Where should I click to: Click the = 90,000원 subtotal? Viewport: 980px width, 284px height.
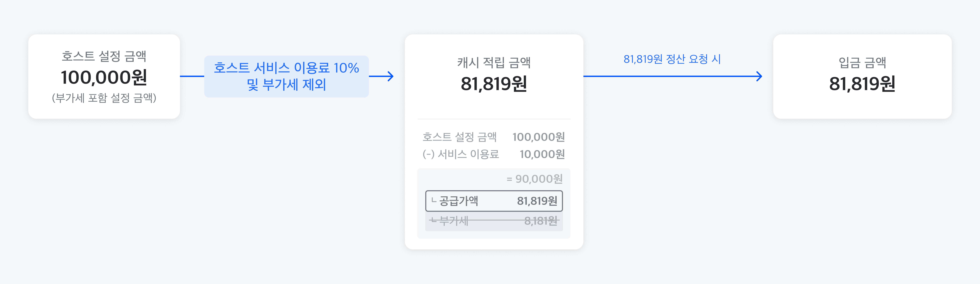tap(534, 179)
